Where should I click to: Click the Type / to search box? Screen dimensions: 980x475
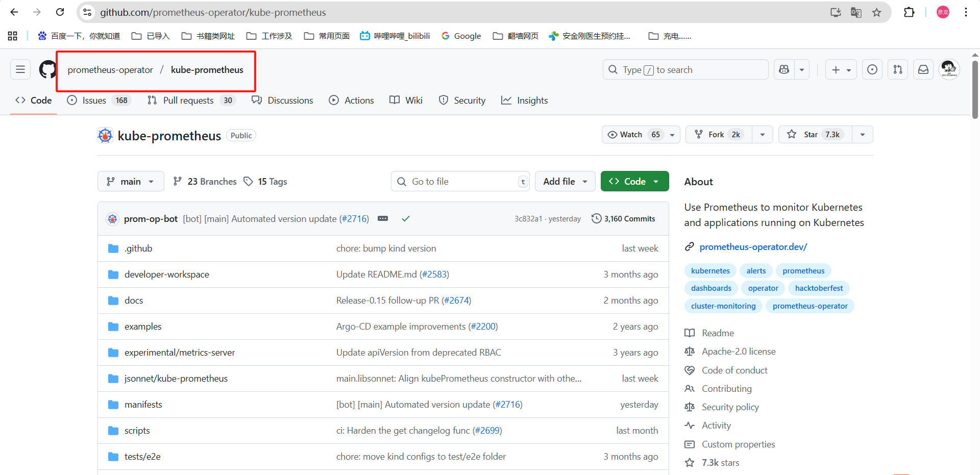pos(685,69)
